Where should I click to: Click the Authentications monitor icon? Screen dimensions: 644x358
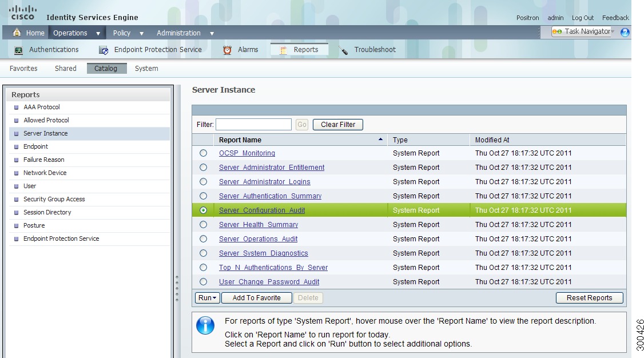coord(18,50)
